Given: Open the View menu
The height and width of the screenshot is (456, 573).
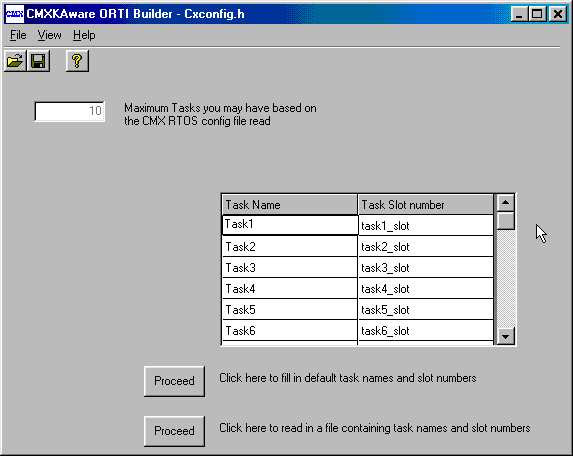Looking at the screenshot, I should 49,35.
